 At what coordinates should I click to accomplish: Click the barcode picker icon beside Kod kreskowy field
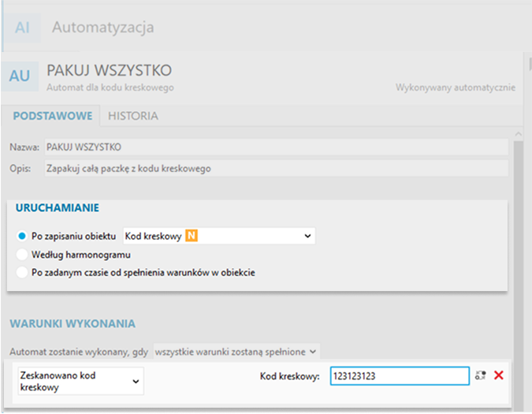(481, 375)
